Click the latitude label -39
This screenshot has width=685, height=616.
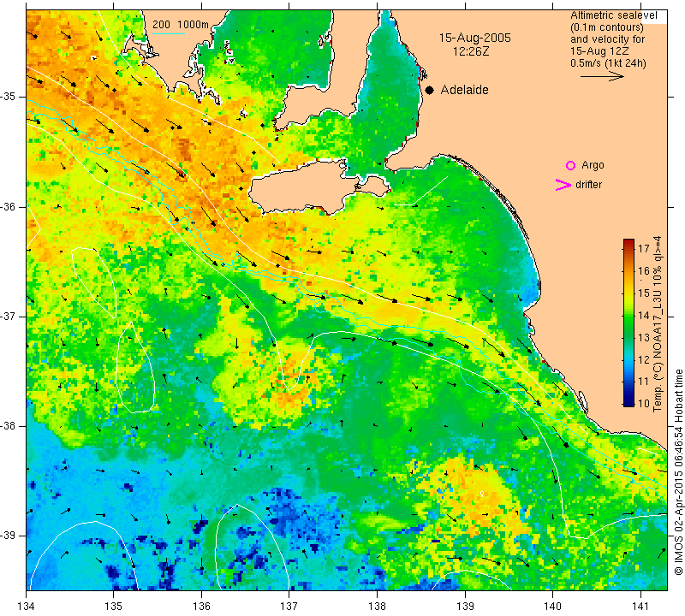click(9, 536)
